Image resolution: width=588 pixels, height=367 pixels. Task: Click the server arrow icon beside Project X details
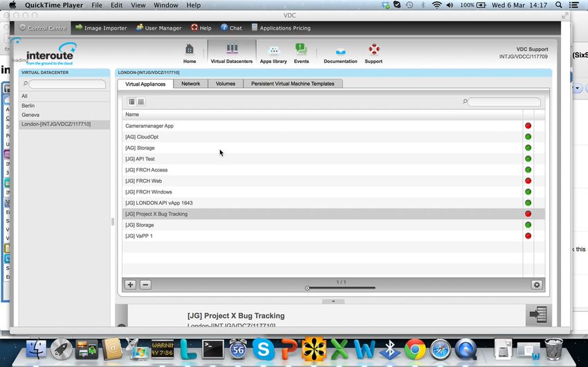[538, 314]
